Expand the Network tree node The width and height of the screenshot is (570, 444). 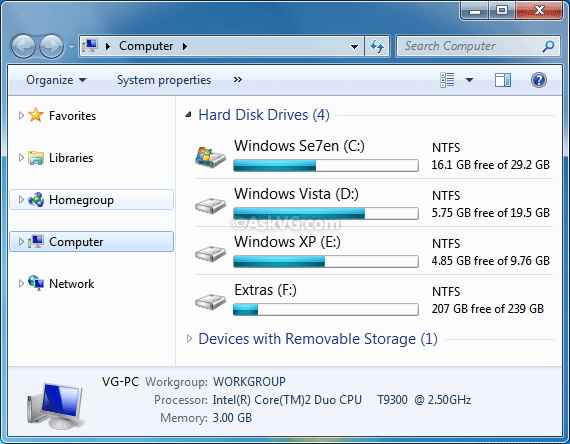(x=21, y=283)
